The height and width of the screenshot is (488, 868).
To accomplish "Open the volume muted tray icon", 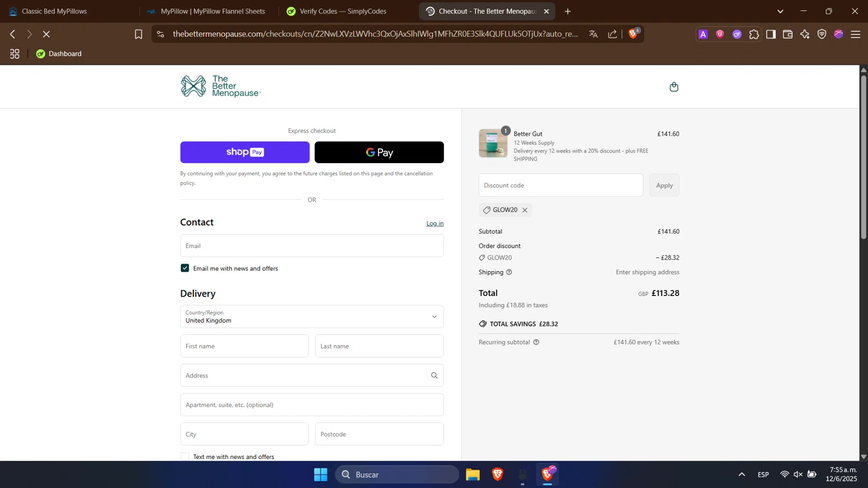I will point(799,475).
